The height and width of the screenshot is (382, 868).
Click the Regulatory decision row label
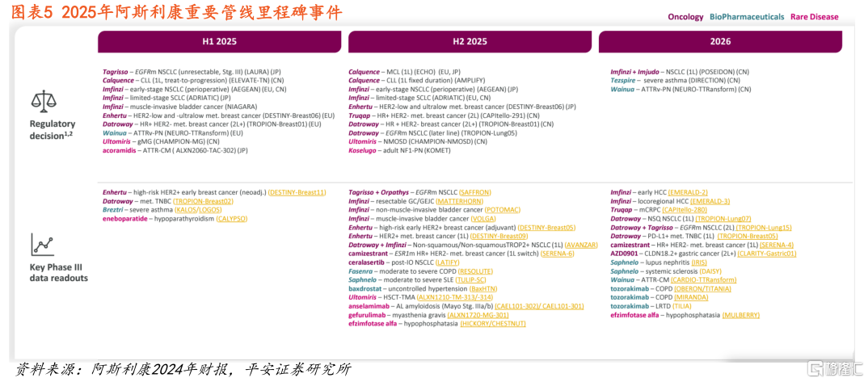(x=53, y=128)
